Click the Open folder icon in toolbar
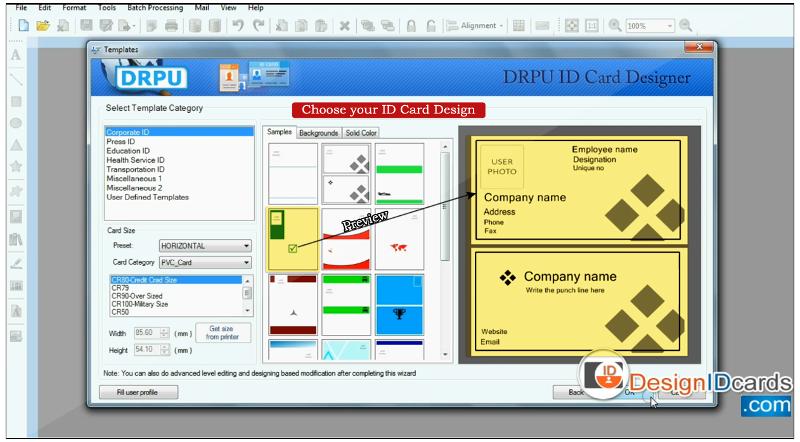 point(43,26)
